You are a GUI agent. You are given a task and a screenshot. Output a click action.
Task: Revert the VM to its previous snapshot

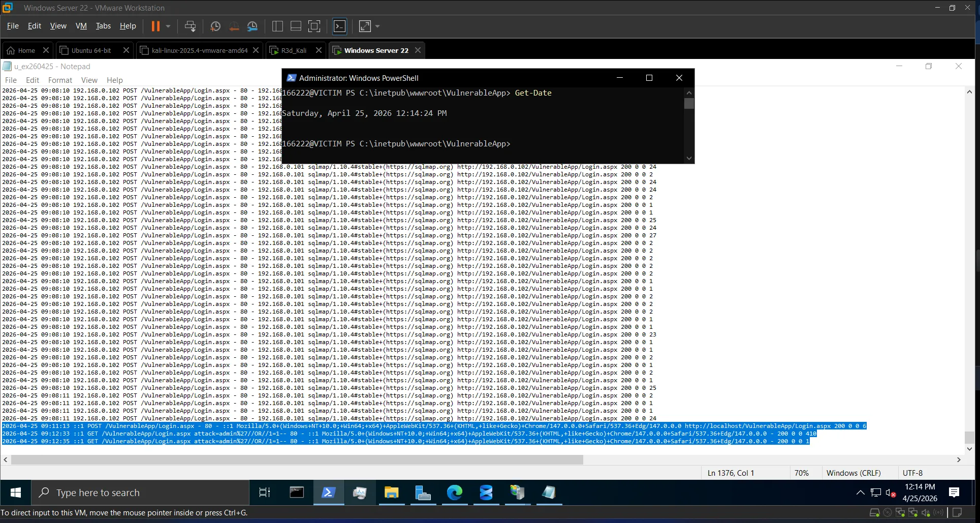pos(234,26)
